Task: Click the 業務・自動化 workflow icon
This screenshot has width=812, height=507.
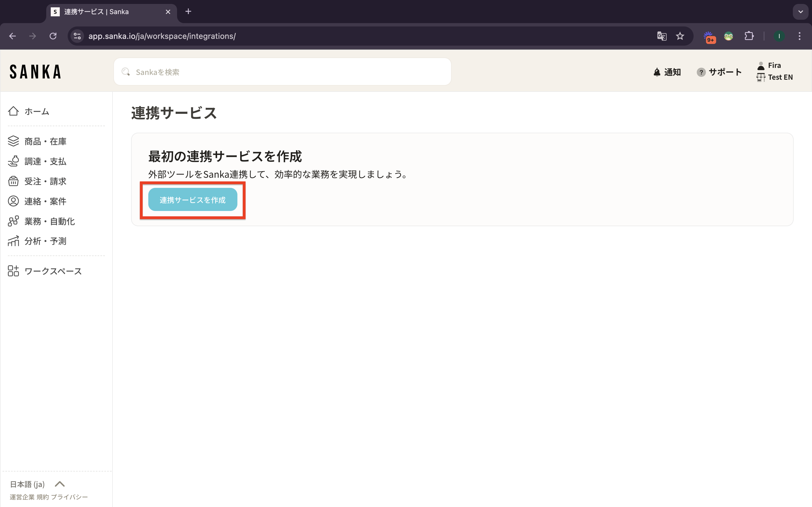Action: tap(14, 221)
